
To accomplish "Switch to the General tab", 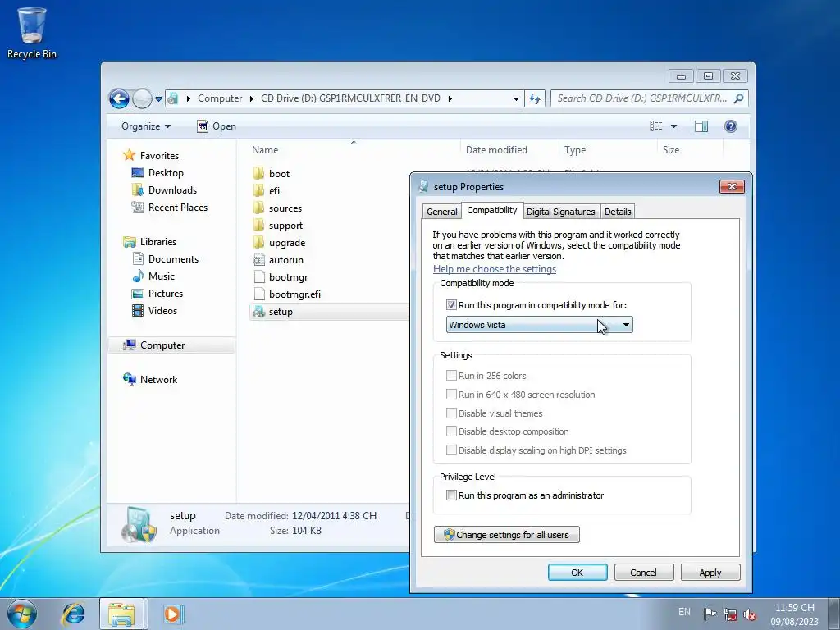I will (442, 212).
